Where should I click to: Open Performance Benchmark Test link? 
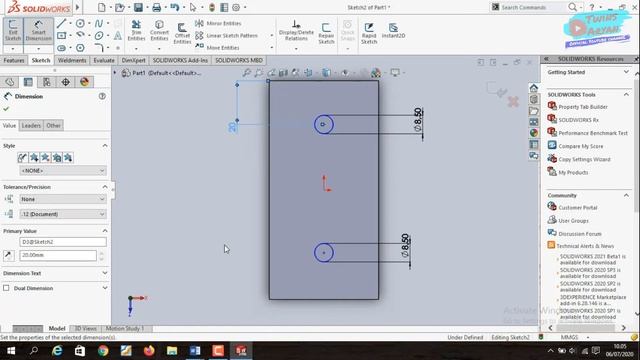pyautogui.click(x=593, y=133)
